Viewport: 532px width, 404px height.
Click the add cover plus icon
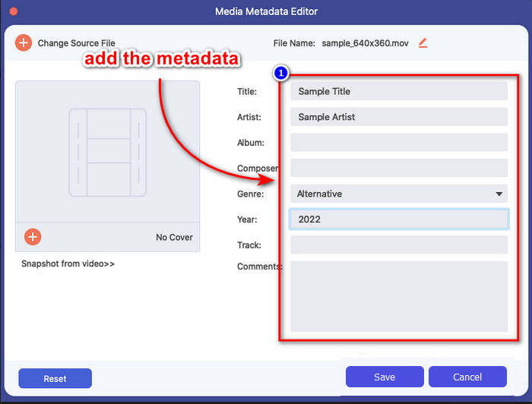point(33,237)
